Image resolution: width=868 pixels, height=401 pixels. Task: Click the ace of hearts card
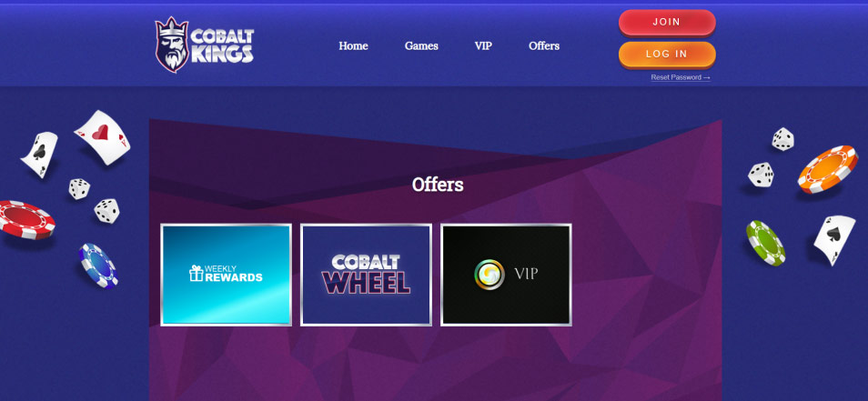click(x=103, y=137)
